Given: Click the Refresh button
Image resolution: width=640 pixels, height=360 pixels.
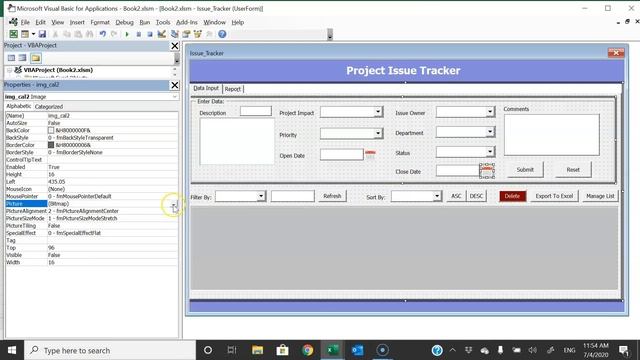Looking at the screenshot, I should [332, 196].
